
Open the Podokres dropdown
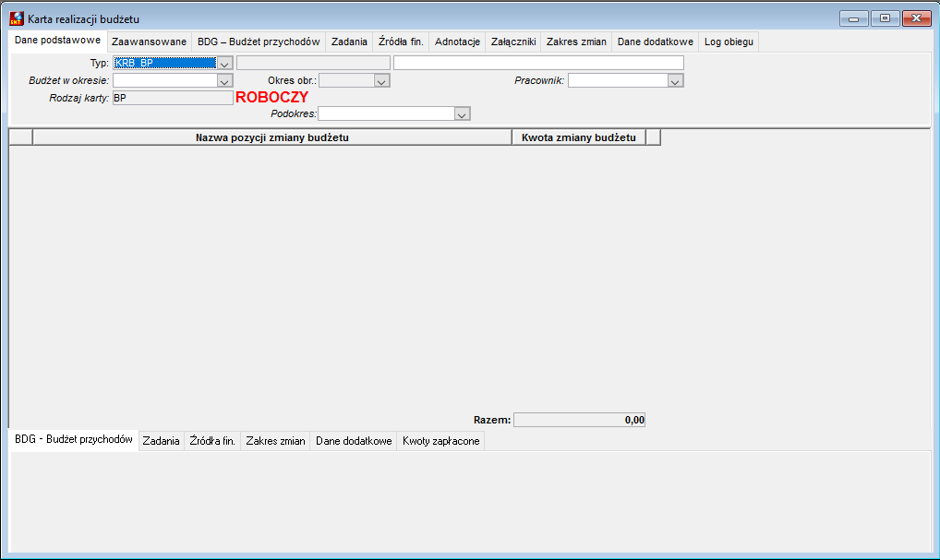pos(462,113)
